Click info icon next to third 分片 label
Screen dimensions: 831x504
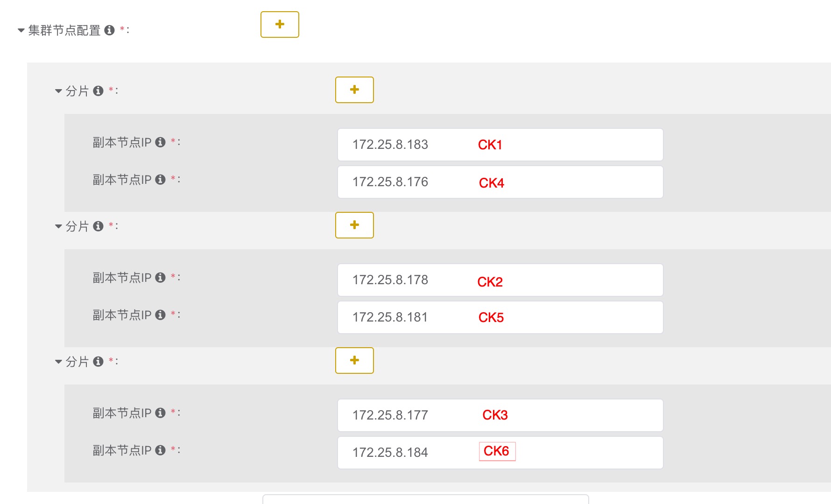98,362
